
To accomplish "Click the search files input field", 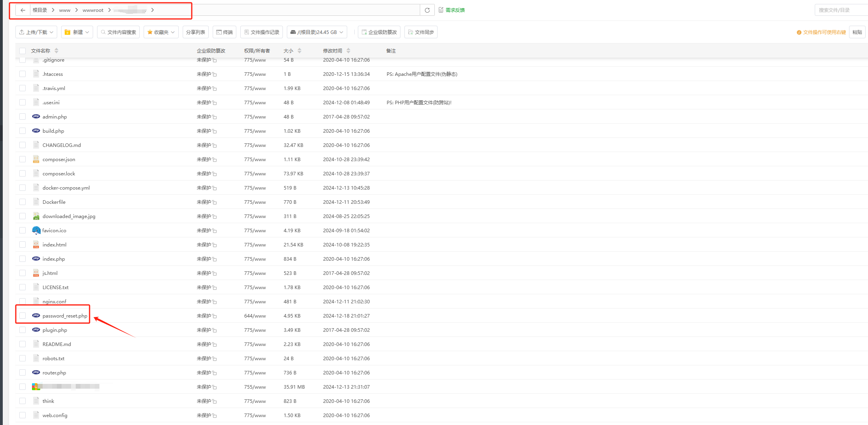I will pyautogui.click(x=841, y=10).
